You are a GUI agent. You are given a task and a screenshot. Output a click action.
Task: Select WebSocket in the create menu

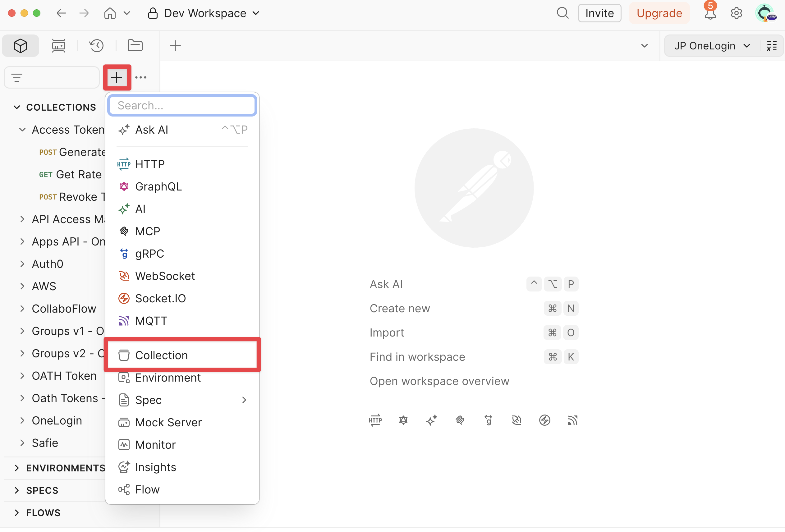coord(182,276)
